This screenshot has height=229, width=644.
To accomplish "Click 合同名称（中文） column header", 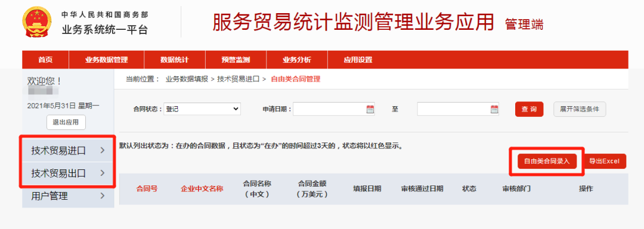I will pos(257,189).
